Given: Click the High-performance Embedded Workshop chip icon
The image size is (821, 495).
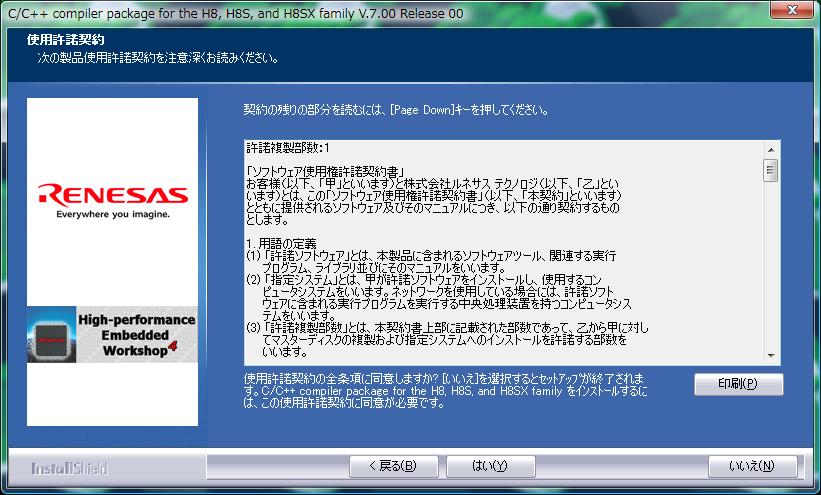Looking at the screenshot, I should point(51,336).
